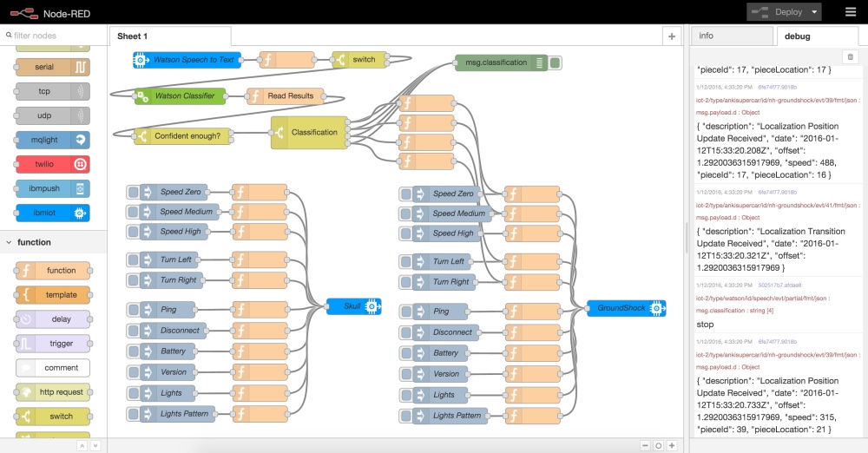Screen dimensions: 868x453
Task: Select the template node in palette
Action: (x=53, y=295)
